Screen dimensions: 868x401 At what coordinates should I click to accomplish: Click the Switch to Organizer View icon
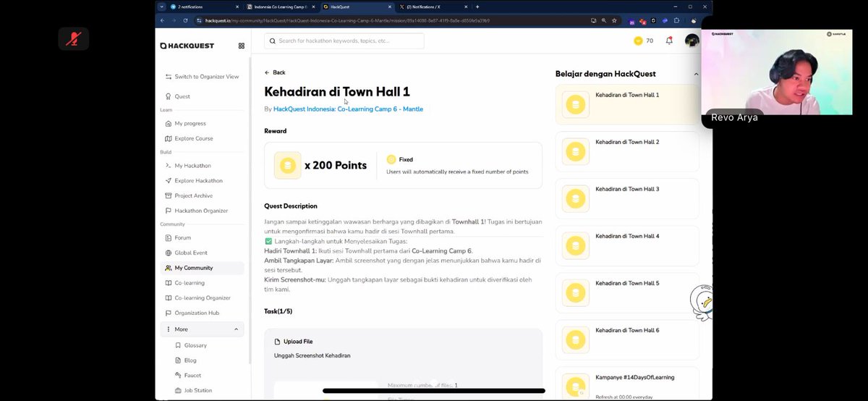[x=169, y=77]
